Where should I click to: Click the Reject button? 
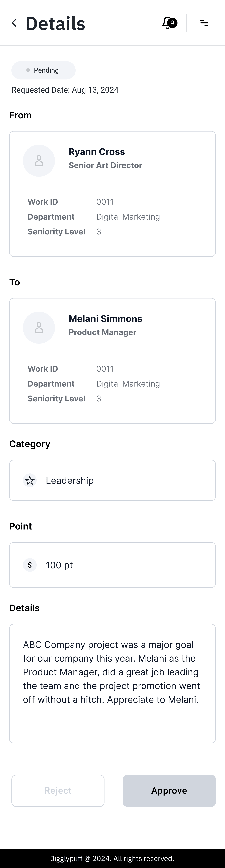click(58, 791)
